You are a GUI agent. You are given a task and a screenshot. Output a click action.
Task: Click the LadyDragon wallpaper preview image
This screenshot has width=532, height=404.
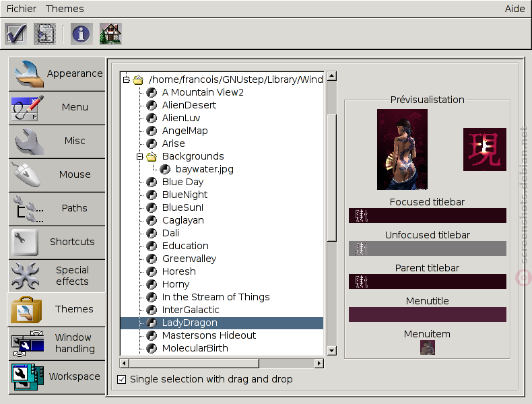402,149
